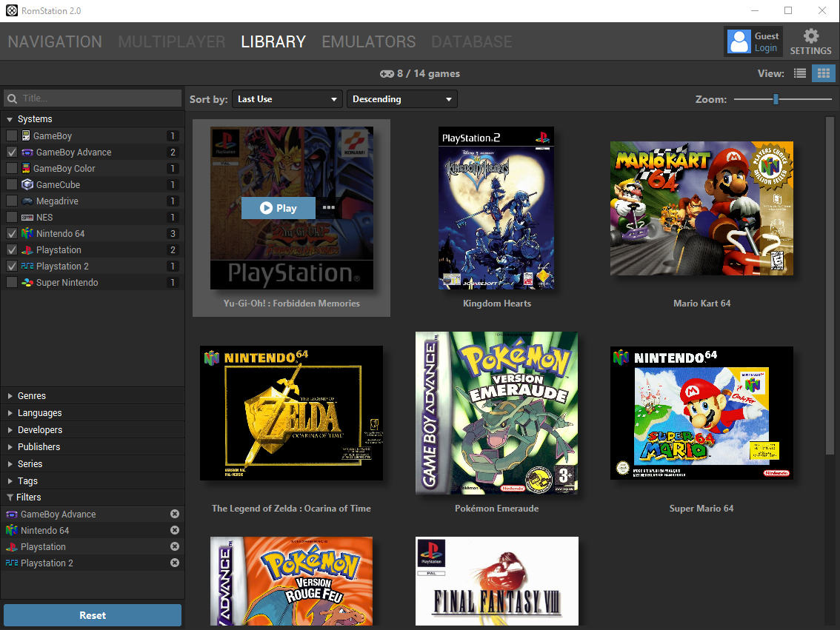
Task: Click the GameBoy Advance icon in Filters
Action: [12, 515]
